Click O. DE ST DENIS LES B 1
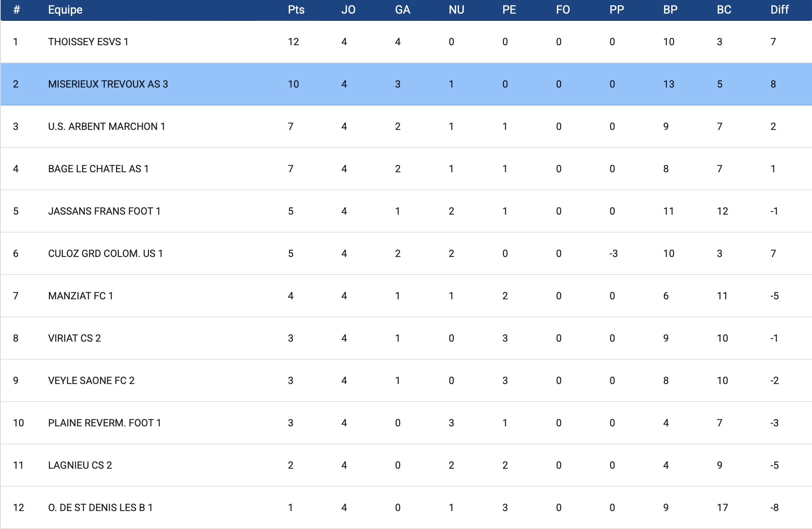This screenshot has width=812, height=529. pos(100,508)
